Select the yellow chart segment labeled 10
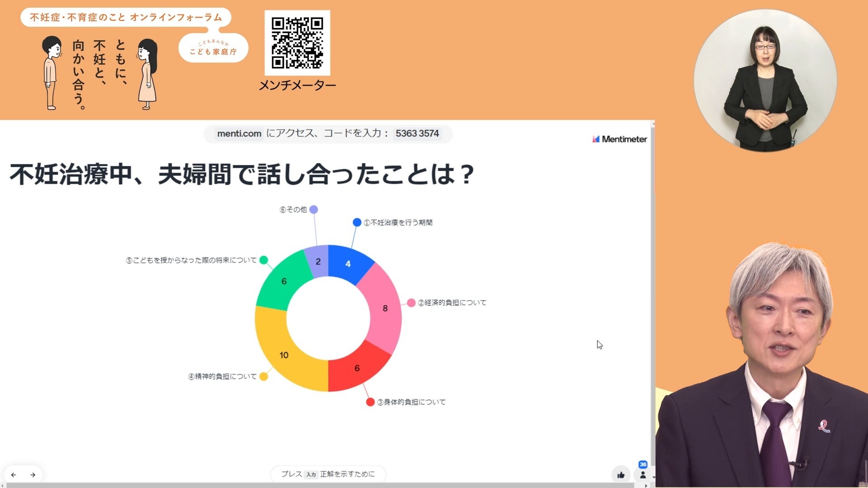The height and width of the screenshot is (488, 868). click(284, 355)
